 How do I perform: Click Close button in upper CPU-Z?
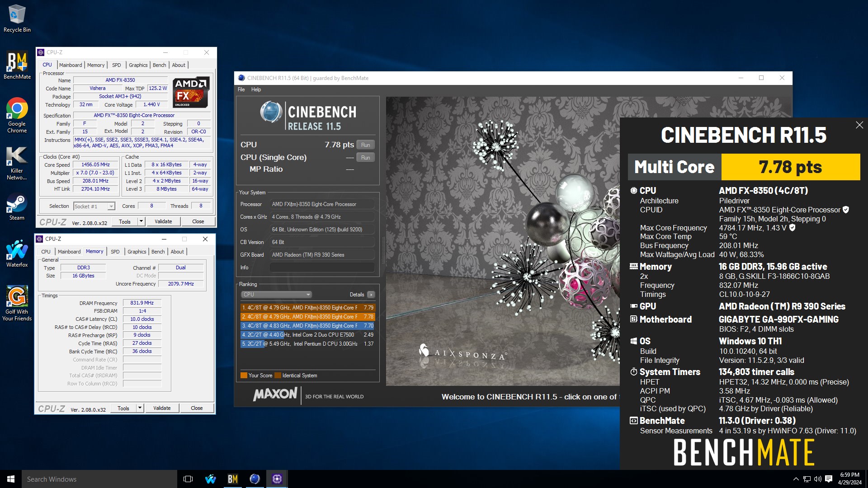coord(198,221)
